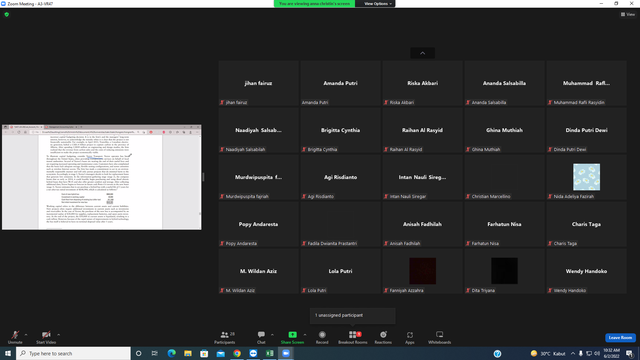
Task: Click the 1 unassigned participant tooltip
Action: point(353,316)
